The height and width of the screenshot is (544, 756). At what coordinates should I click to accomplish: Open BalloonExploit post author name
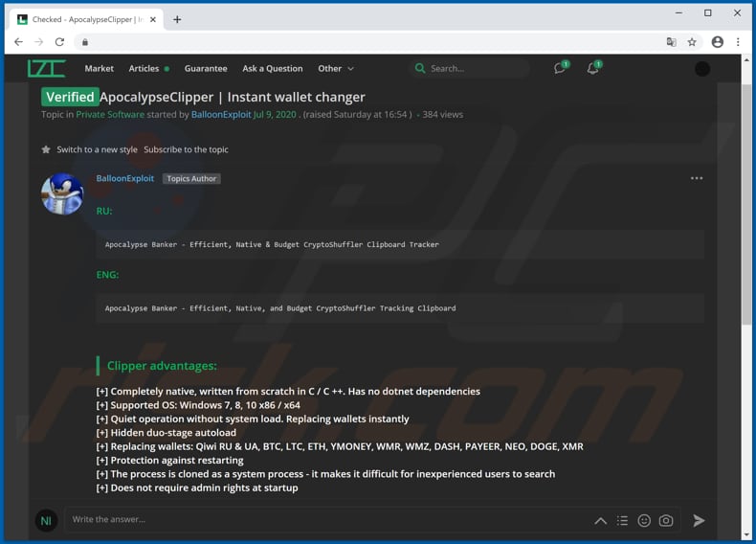124,178
